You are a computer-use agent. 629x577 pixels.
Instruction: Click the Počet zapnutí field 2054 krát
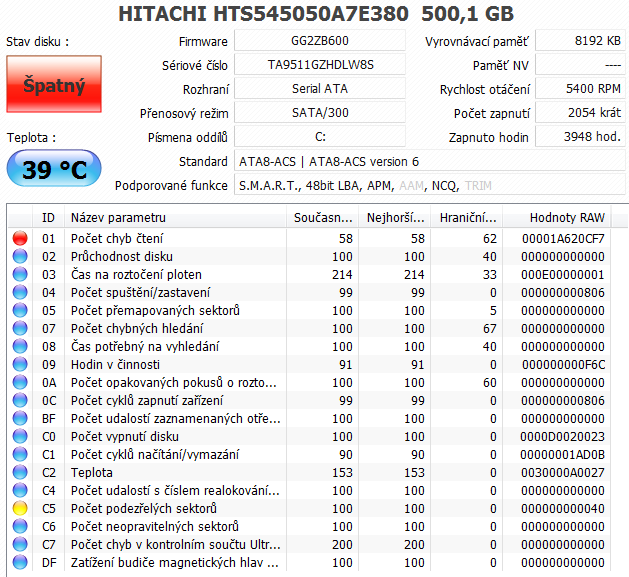pos(580,113)
